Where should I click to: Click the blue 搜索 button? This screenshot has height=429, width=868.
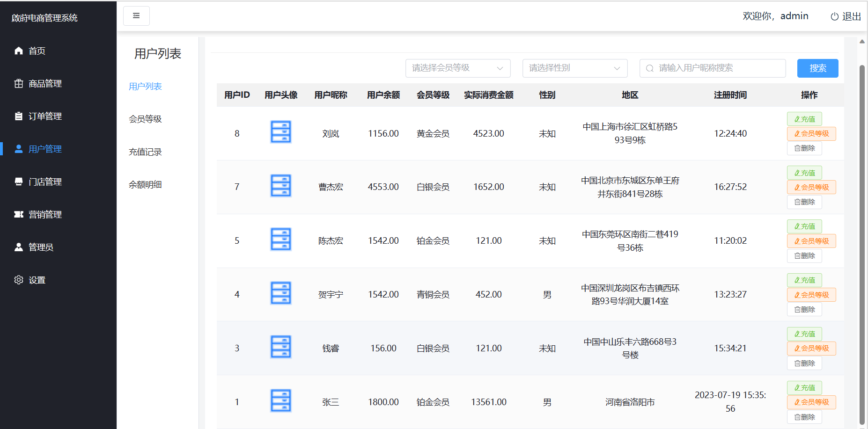point(817,68)
